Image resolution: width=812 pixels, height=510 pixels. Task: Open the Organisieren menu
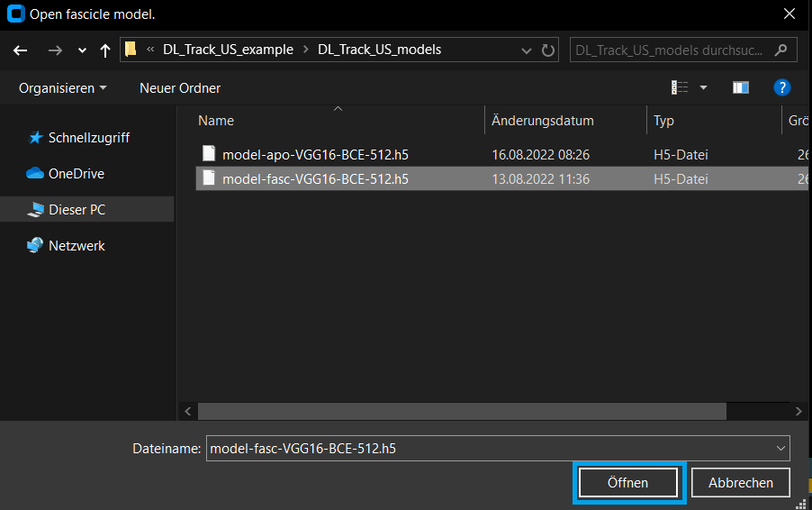pos(62,87)
